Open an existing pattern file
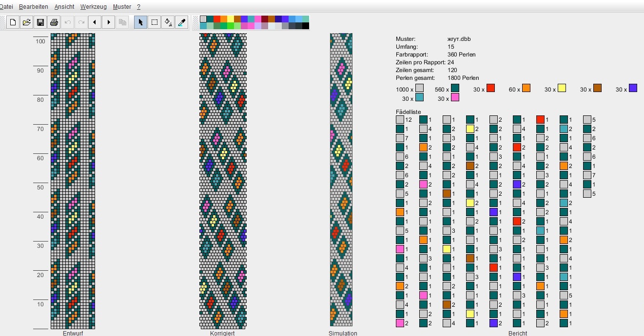644x336 pixels. click(x=26, y=22)
